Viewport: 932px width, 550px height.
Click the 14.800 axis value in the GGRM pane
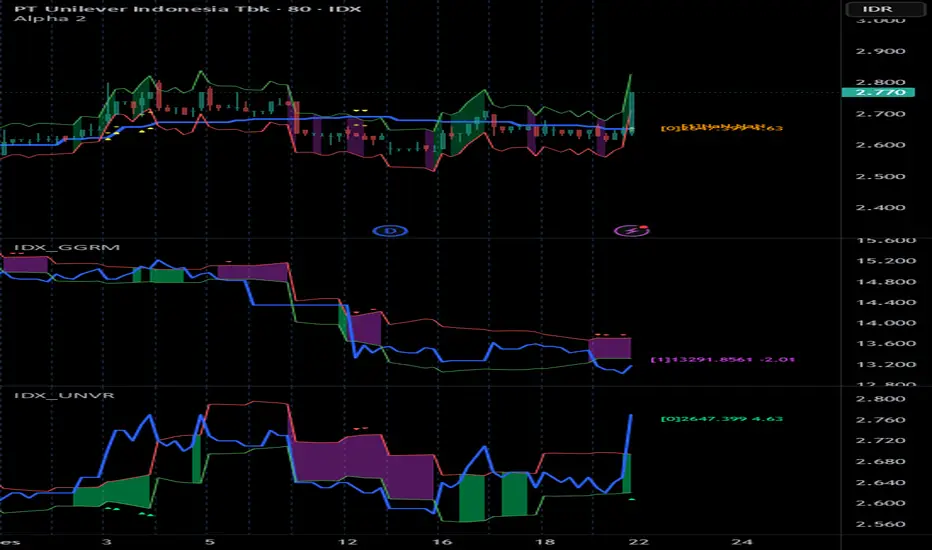click(x=886, y=282)
